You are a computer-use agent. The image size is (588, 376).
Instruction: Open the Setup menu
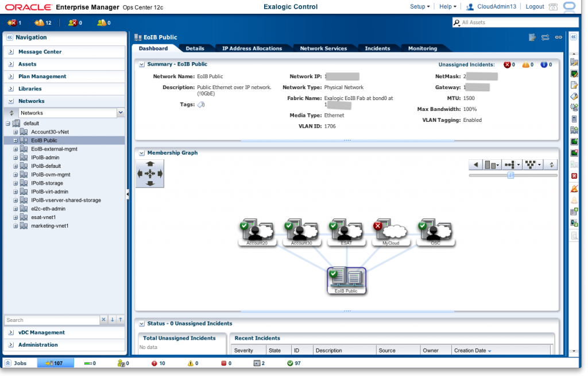tap(420, 6)
